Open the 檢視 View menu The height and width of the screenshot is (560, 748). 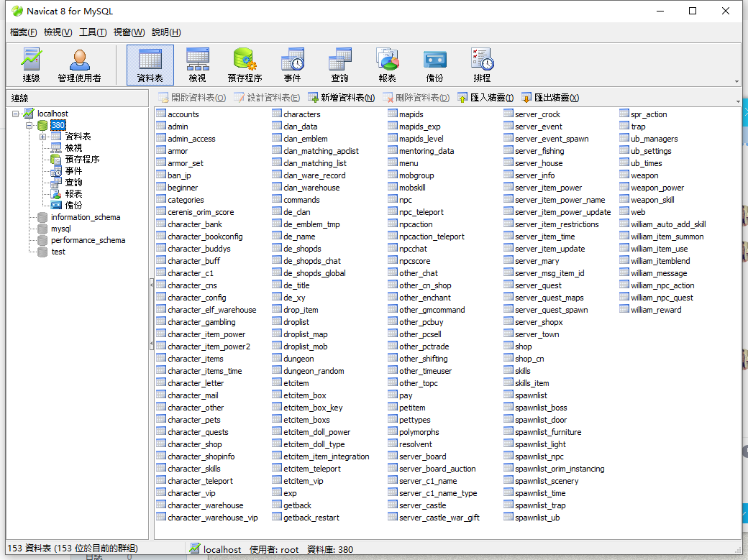click(58, 32)
